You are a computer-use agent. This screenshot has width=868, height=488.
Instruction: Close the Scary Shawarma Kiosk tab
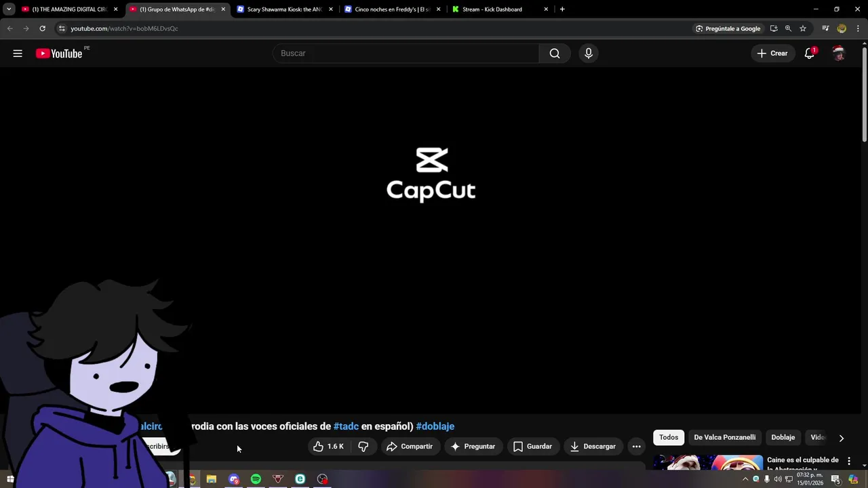(x=331, y=9)
